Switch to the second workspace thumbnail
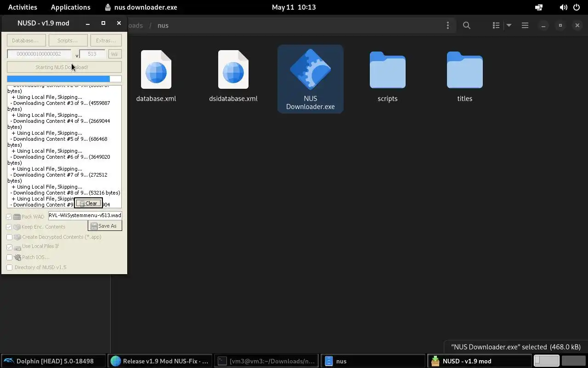Image resolution: width=588 pixels, height=368 pixels. 574,361
